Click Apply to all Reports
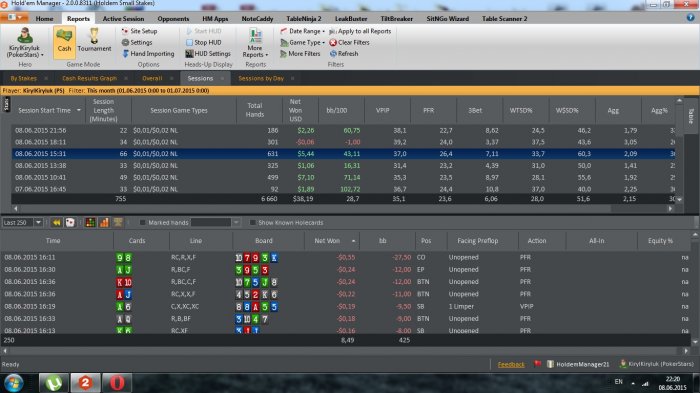700x393 pixels. click(x=360, y=31)
